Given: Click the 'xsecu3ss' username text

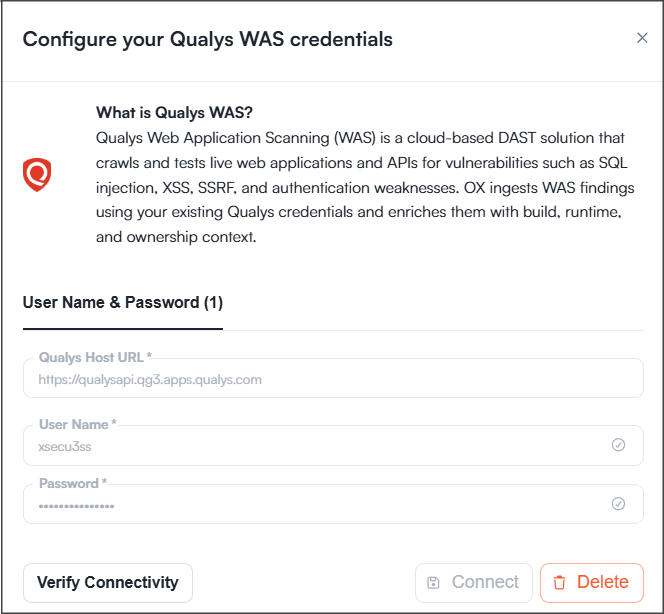Looking at the screenshot, I should coord(65,447).
